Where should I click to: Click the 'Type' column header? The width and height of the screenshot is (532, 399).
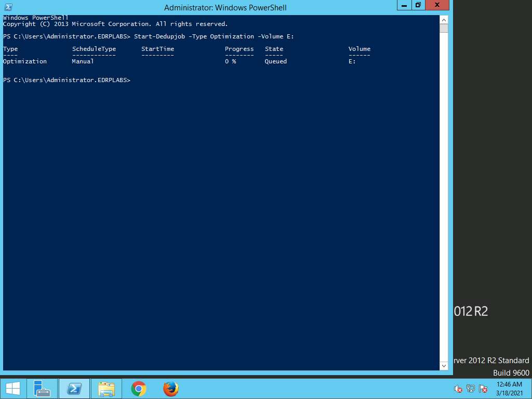(10, 49)
